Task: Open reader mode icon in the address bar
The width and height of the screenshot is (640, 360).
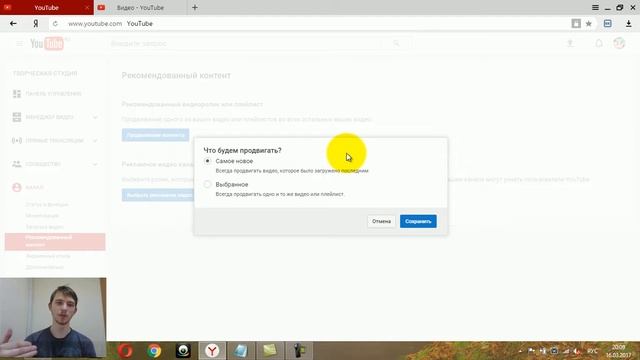Action: pyautogui.click(x=576, y=24)
